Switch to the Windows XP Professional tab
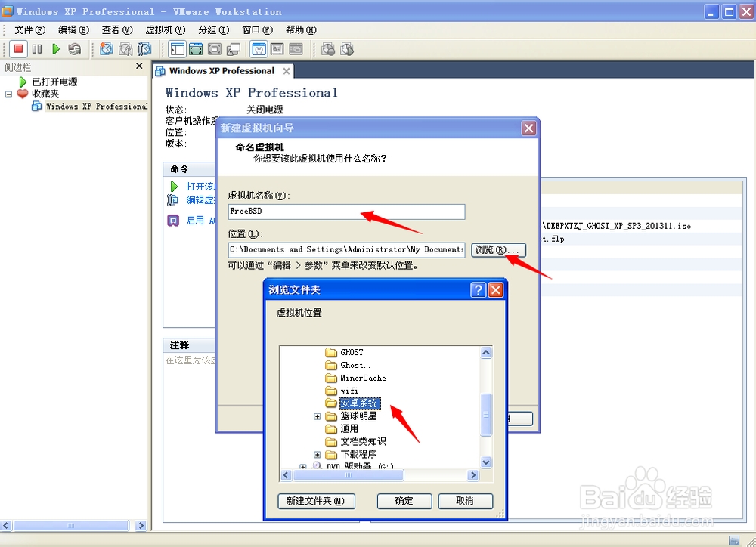 222,71
